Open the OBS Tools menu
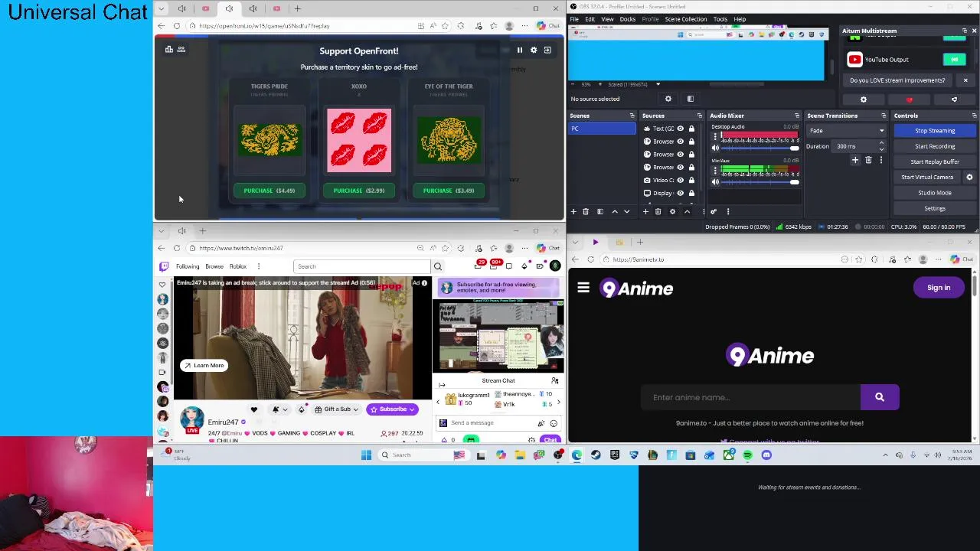Viewport: 980px width, 551px height. click(720, 19)
